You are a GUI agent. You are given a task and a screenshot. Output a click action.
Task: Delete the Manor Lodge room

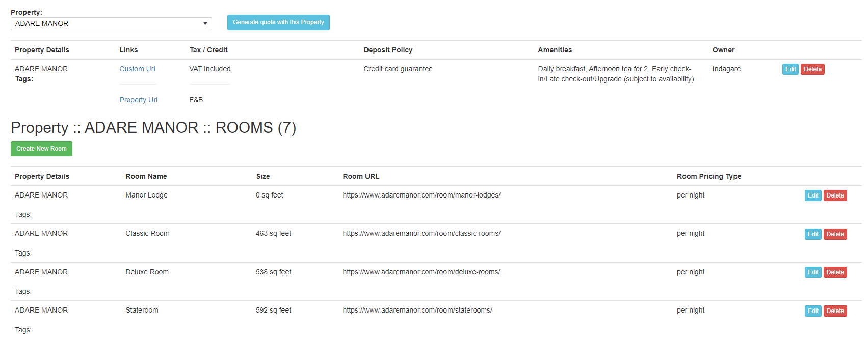(835, 195)
